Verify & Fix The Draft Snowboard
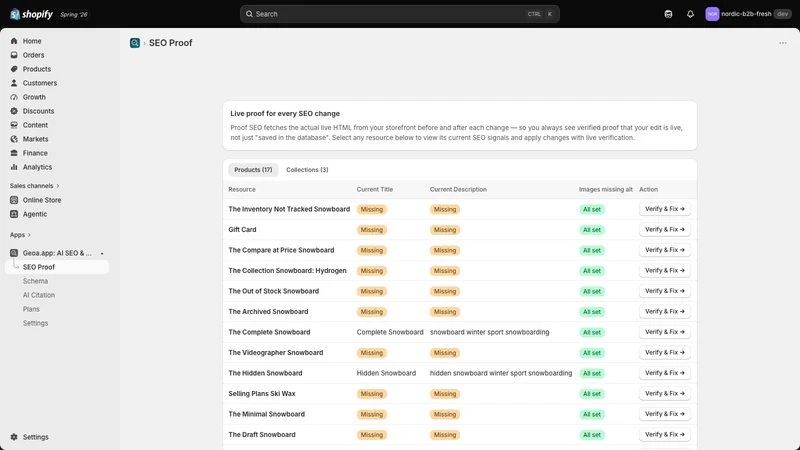Image resolution: width=800 pixels, height=450 pixels. pyautogui.click(x=665, y=435)
